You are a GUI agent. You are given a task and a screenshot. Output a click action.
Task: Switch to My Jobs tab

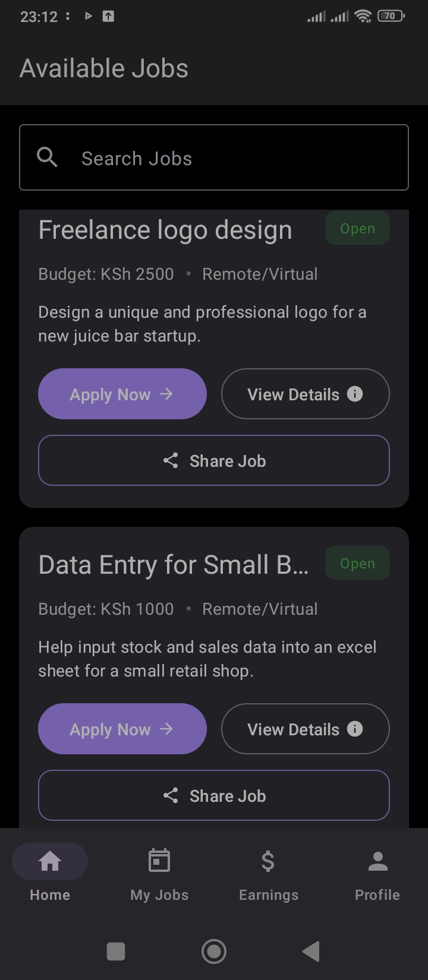(x=159, y=872)
